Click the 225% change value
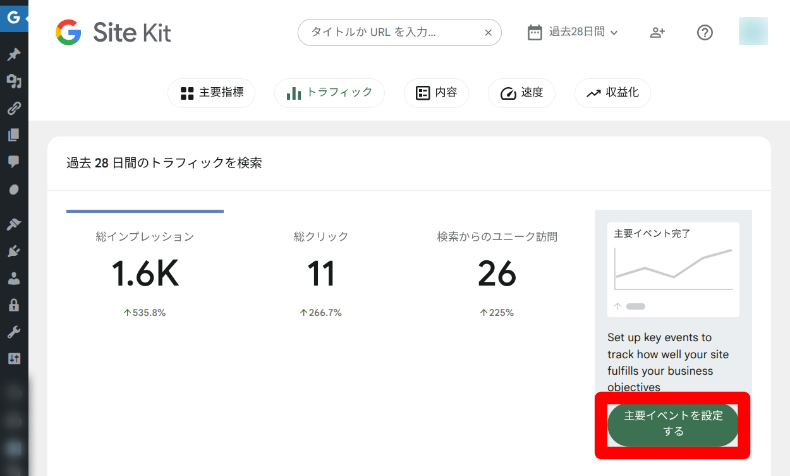790x476 pixels. (497, 313)
